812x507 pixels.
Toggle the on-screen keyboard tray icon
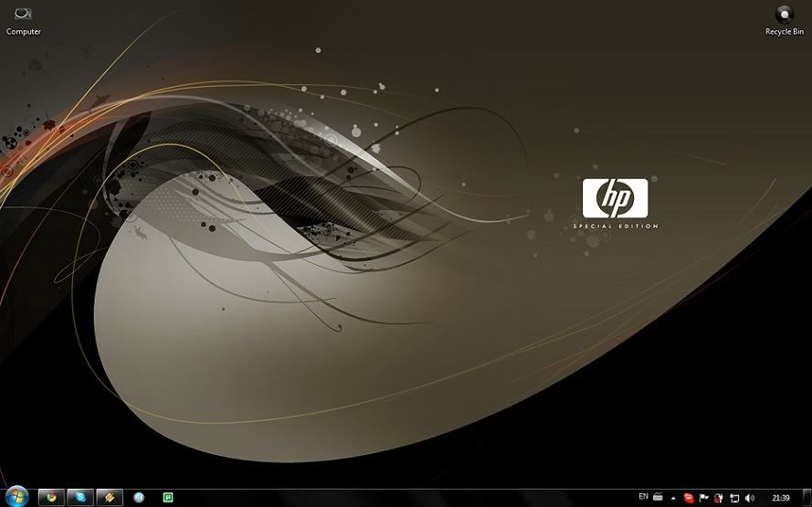coord(658,497)
